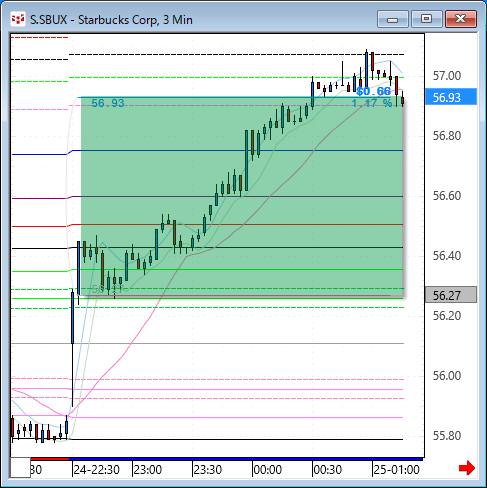The image size is (487, 488).
Task: Click the title text S.SBUX - Starbucks Corp
Action: [94, 20]
